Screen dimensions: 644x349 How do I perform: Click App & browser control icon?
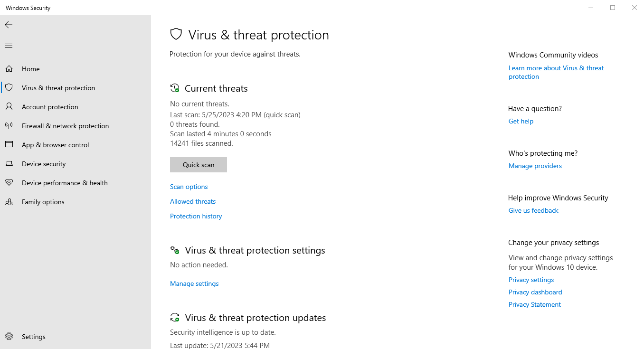coord(9,145)
